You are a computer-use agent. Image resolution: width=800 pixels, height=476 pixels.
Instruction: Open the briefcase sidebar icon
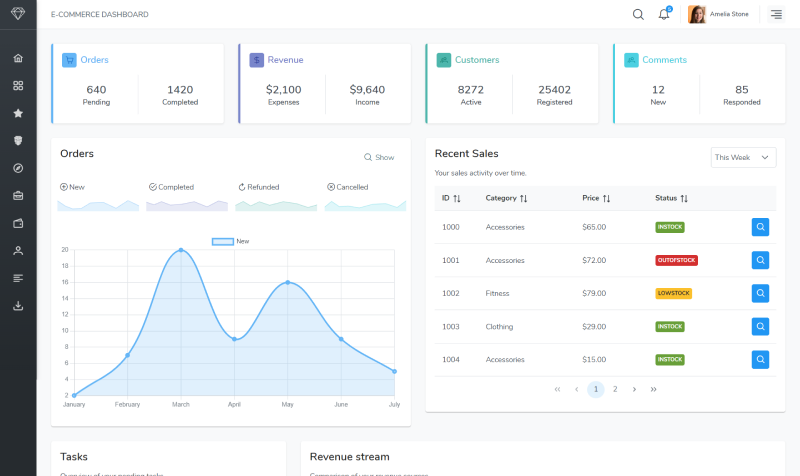point(18,196)
